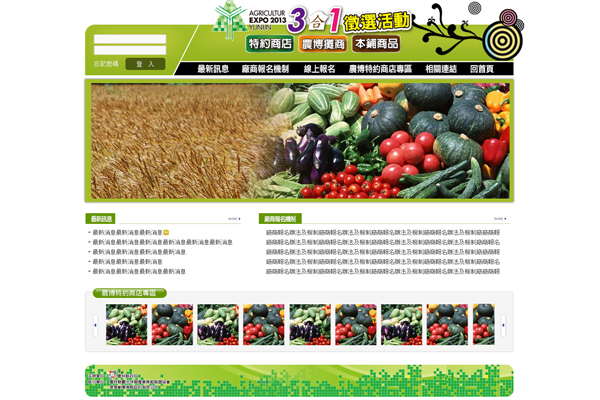The width and height of the screenshot is (600, 400).
Task: Open the longest news item in the list
Action: [163, 242]
